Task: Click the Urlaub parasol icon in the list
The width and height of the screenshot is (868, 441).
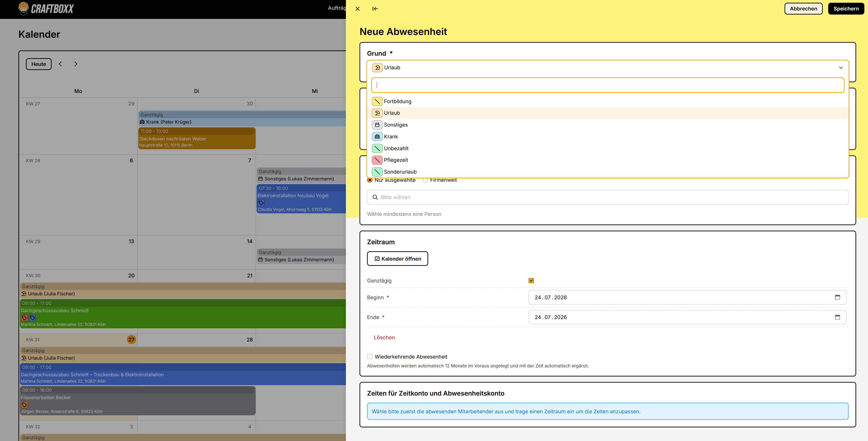Action: click(377, 113)
